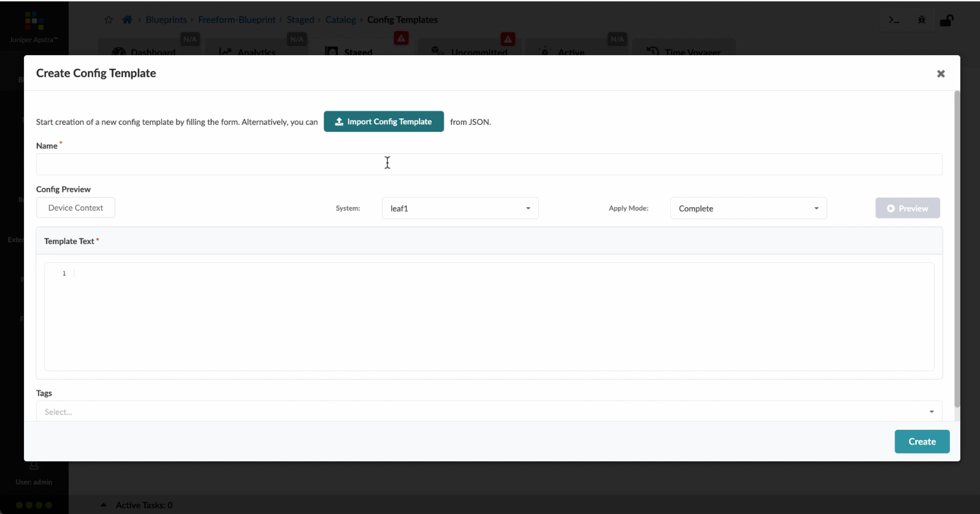The image size is (980, 514).
Task: Click the unlock padlock icon in header
Action: [946, 20]
